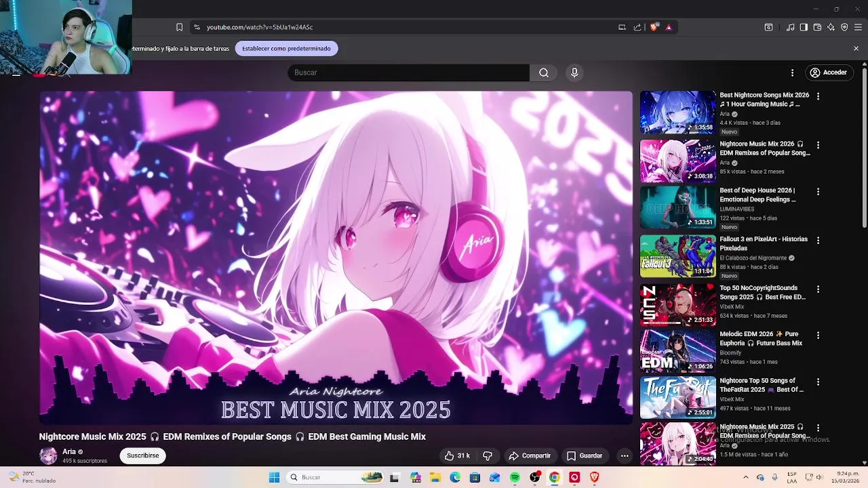The height and width of the screenshot is (488, 868).
Task: Click the Bloomify channel name
Action: click(x=730, y=353)
